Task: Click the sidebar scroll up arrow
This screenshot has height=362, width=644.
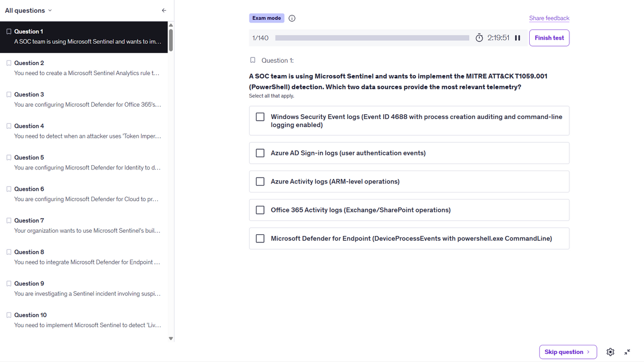Action: pyautogui.click(x=171, y=25)
